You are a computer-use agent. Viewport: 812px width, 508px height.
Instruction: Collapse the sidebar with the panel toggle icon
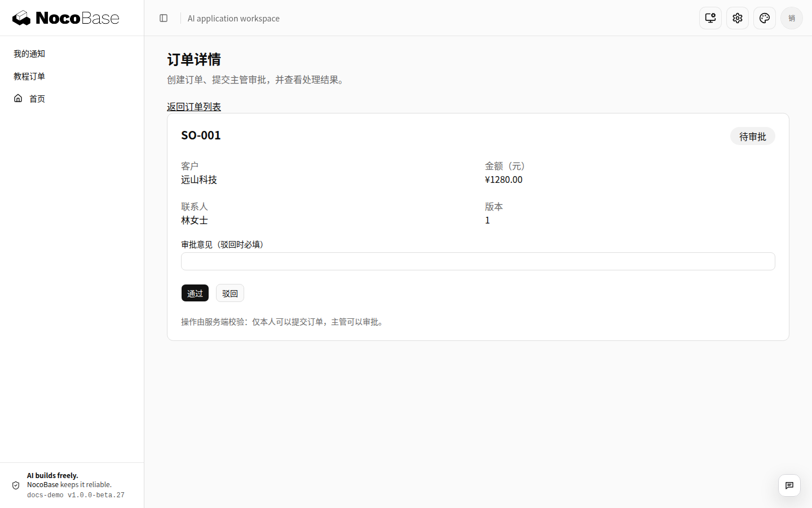[164, 18]
